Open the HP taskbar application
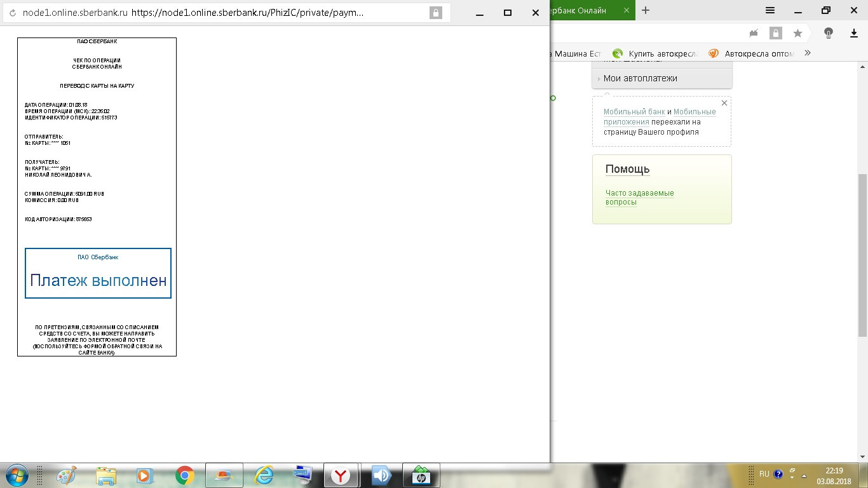868x488 pixels. [421, 475]
